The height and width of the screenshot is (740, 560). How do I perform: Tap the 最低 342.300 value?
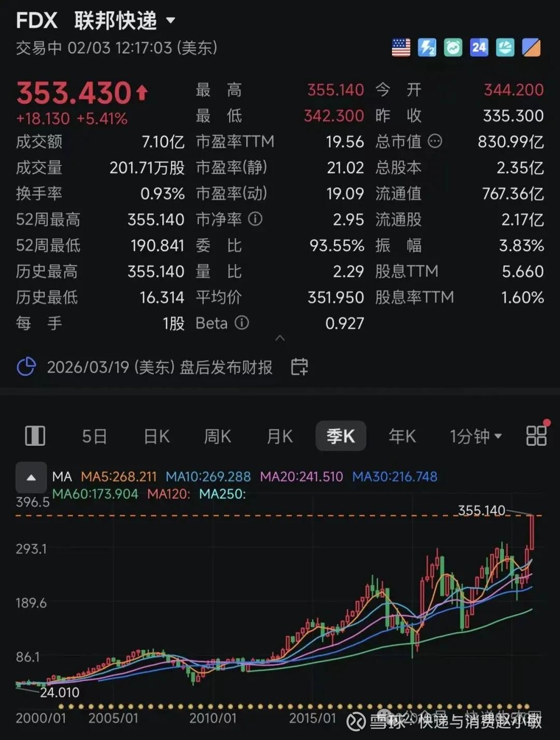[333, 115]
